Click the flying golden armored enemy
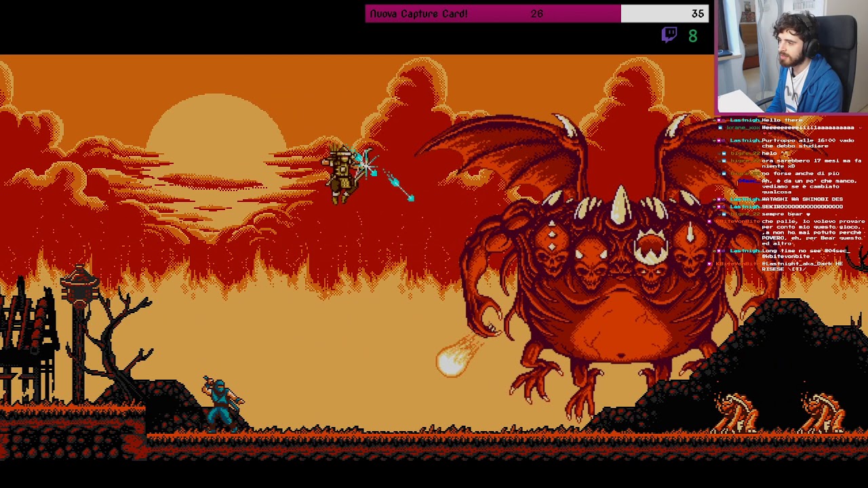868x488 pixels. click(342, 174)
